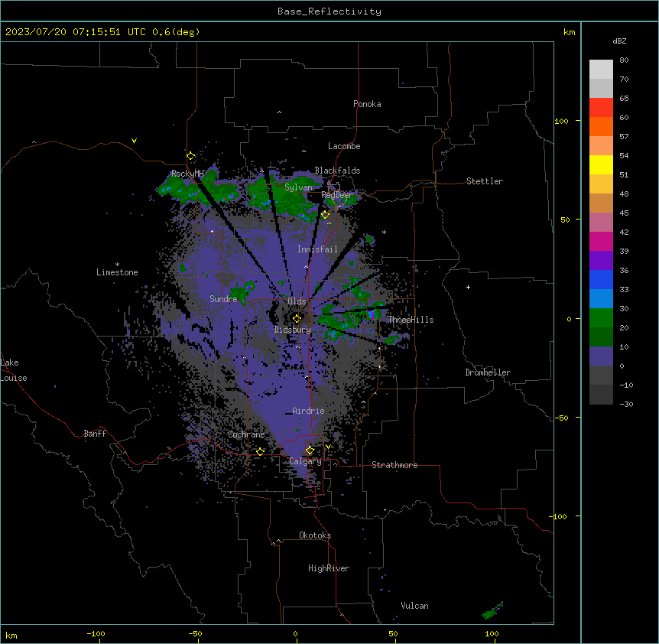Click the yellow diamond marker under Cochrane
The height and width of the screenshot is (644, 659).
[x=260, y=451]
